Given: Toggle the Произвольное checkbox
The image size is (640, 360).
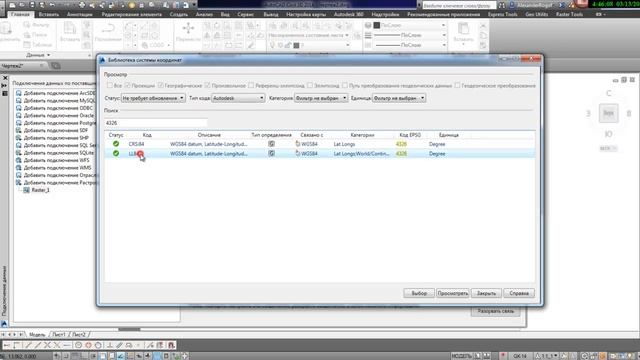Looking at the screenshot, I should [207, 85].
